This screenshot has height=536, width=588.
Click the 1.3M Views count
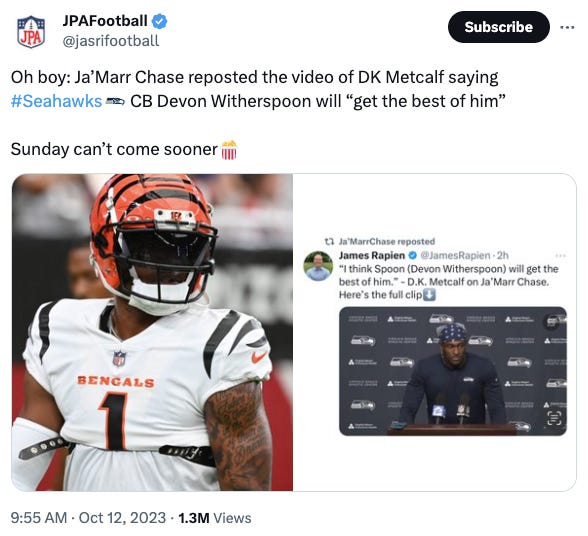(214, 518)
